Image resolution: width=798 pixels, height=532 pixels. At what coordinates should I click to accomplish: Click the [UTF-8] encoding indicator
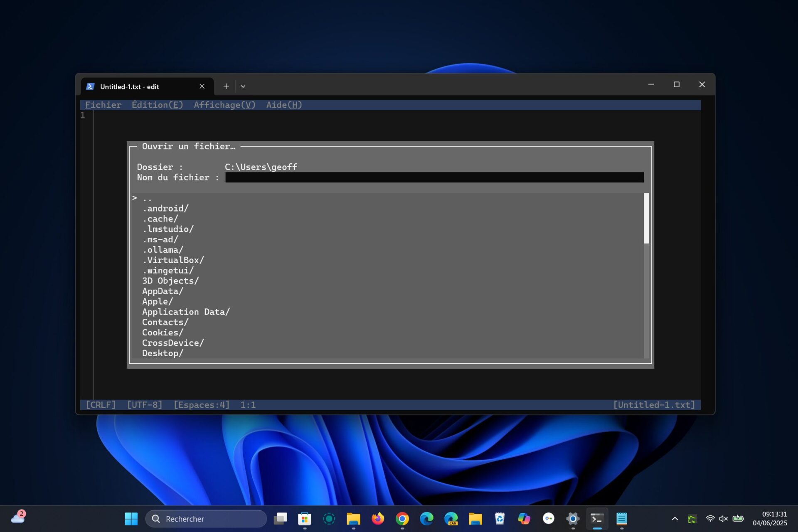[x=145, y=405]
